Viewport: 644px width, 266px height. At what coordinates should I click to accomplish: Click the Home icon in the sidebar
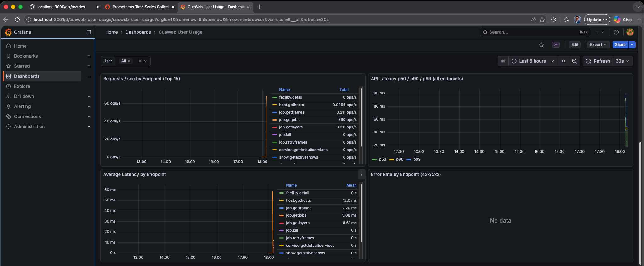pos(8,46)
